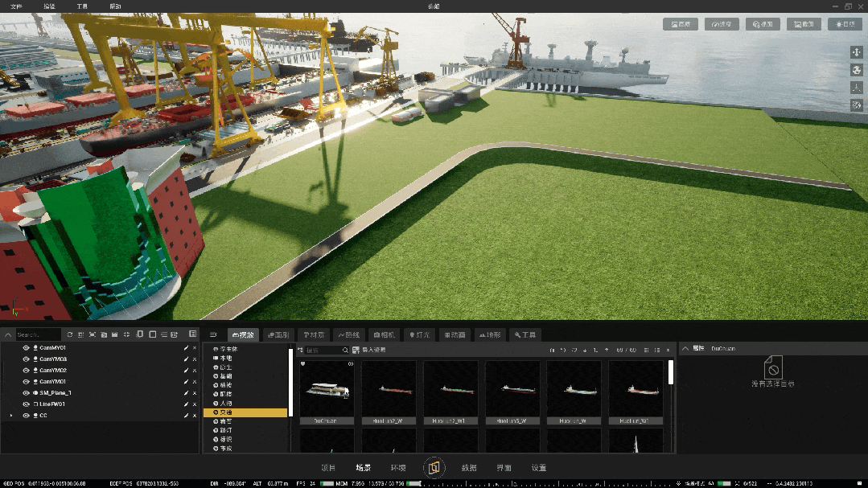Click the last icon in the outliner toolbar
The height and width of the screenshot is (488, 868).
(193, 334)
